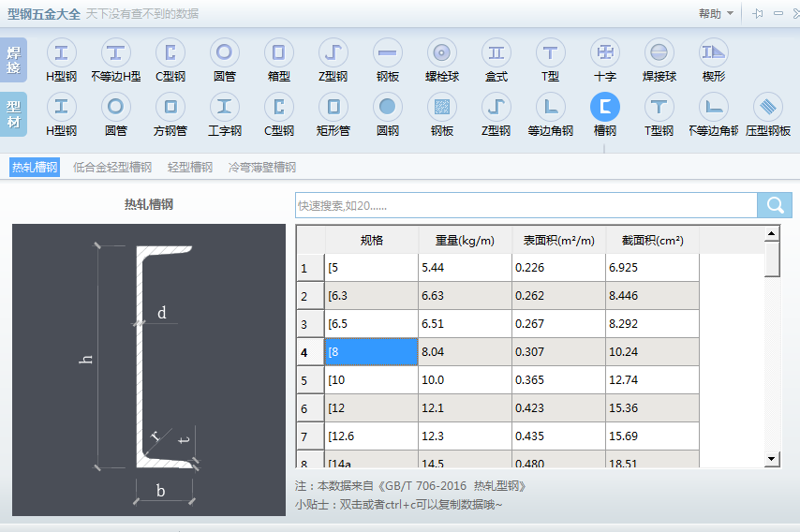Click weight value 5.44
Viewport: 800px width, 532px height.
click(x=465, y=268)
